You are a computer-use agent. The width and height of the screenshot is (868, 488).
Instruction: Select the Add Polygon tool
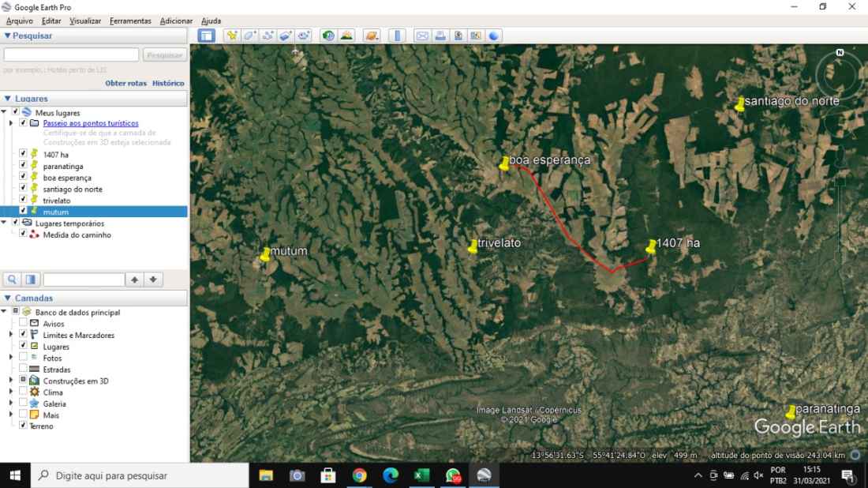[249, 36]
